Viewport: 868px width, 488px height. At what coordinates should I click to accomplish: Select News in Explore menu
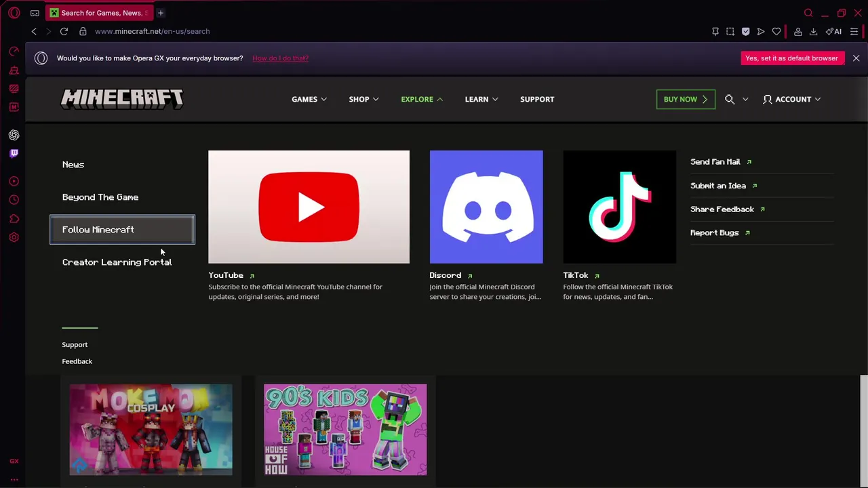73,165
